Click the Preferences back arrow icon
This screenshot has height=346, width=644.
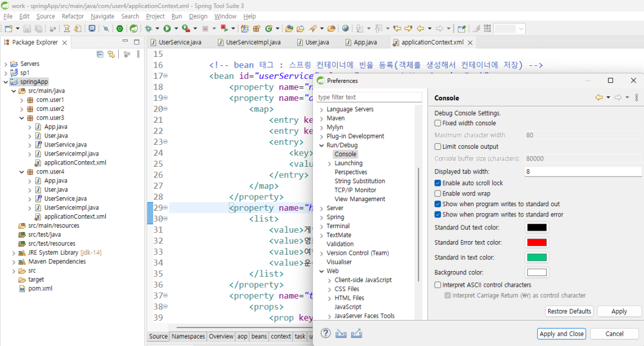pos(599,97)
